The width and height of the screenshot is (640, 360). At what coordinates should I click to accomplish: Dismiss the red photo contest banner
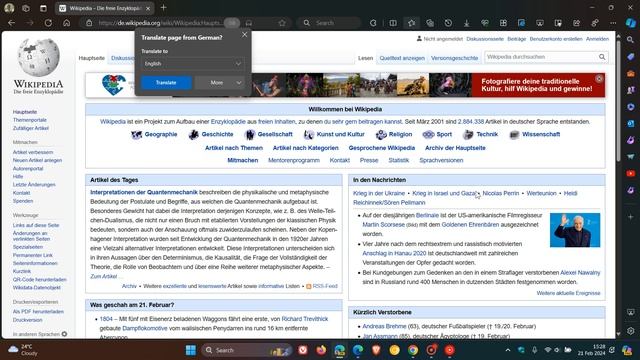[599, 78]
